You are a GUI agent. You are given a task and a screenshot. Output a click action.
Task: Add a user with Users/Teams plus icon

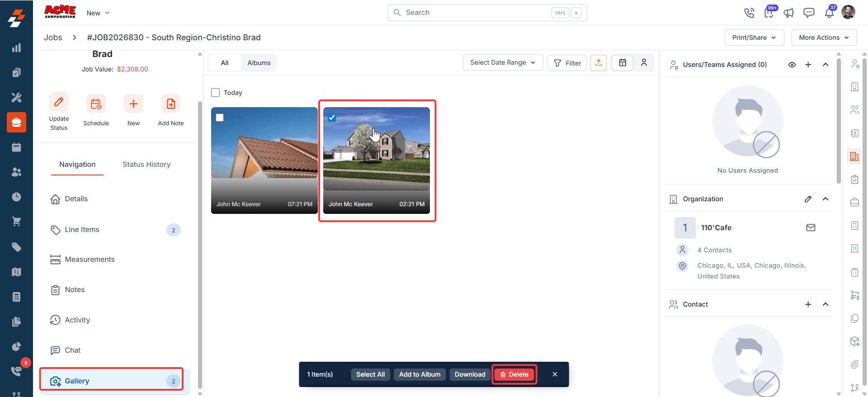(808, 65)
